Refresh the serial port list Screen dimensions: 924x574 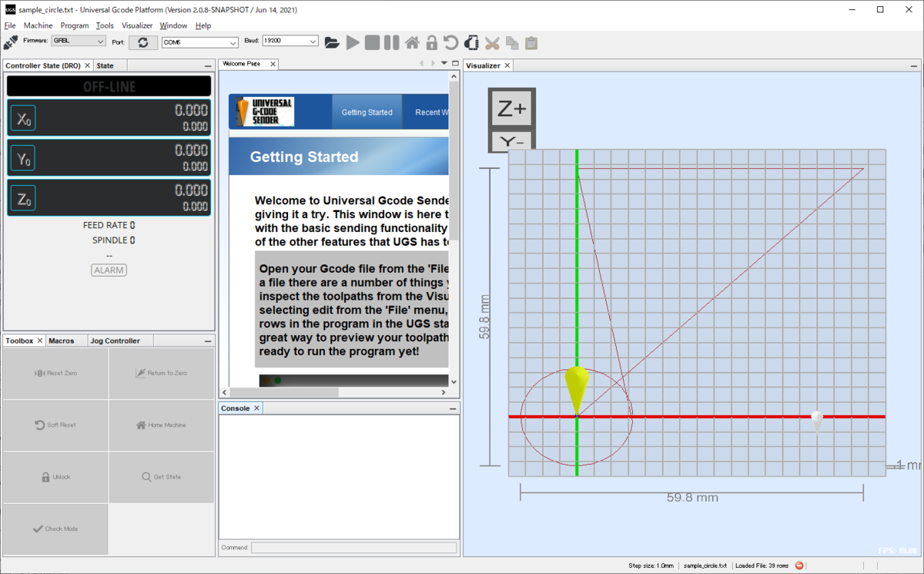point(143,42)
